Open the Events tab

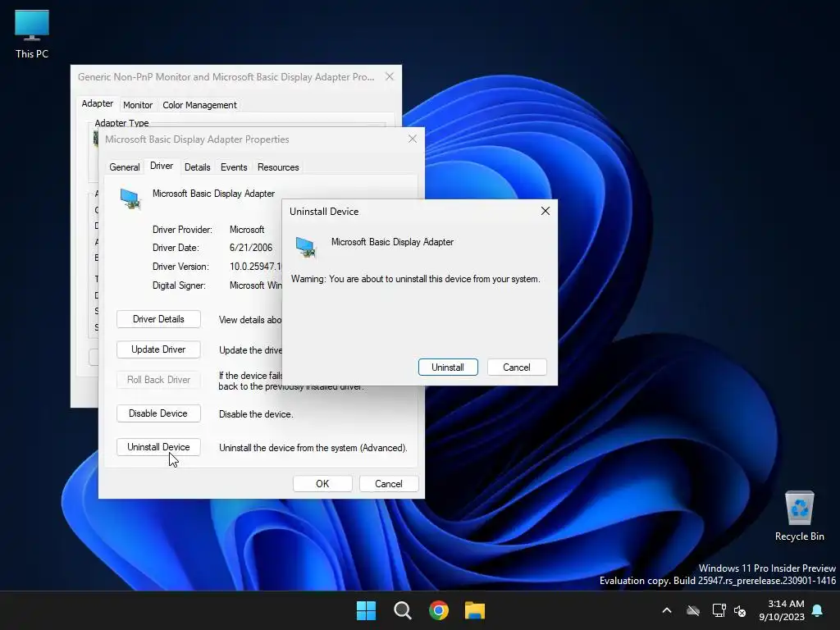pos(234,167)
